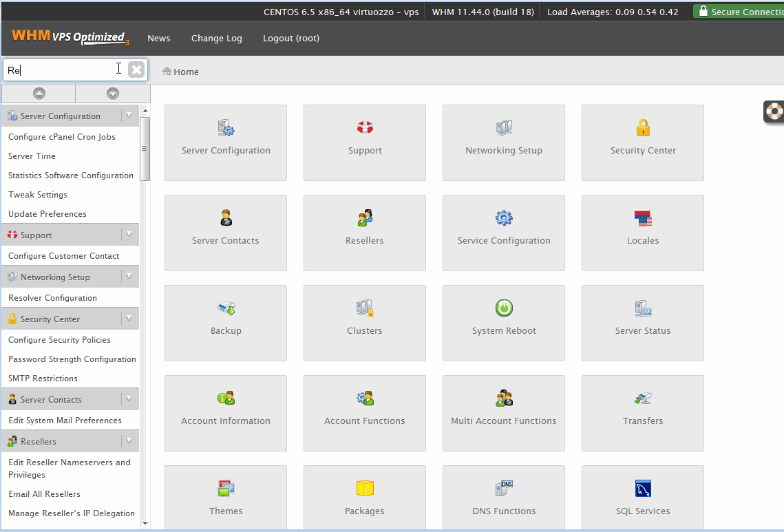The height and width of the screenshot is (532, 784).
Task: Select the Support sidebar heading
Action: pos(36,235)
